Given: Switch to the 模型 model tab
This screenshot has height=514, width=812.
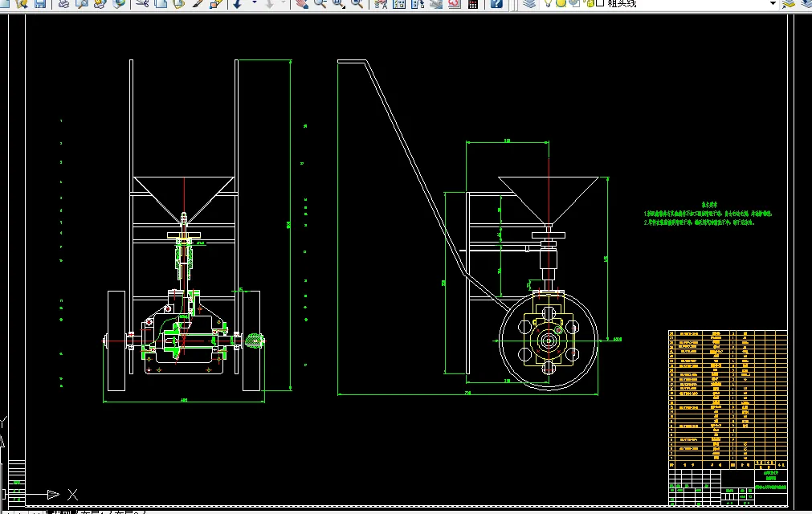Looking at the screenshot, I should click(x=61, y=512).
